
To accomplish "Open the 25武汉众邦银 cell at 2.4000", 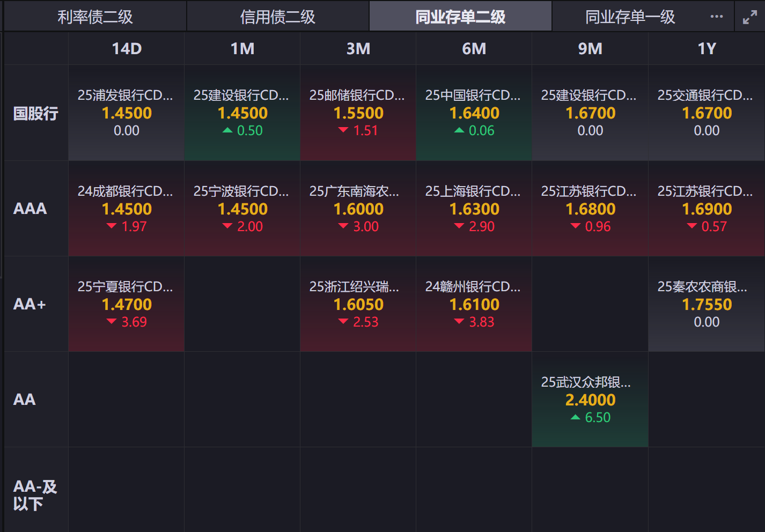I will tap(590, 400).
